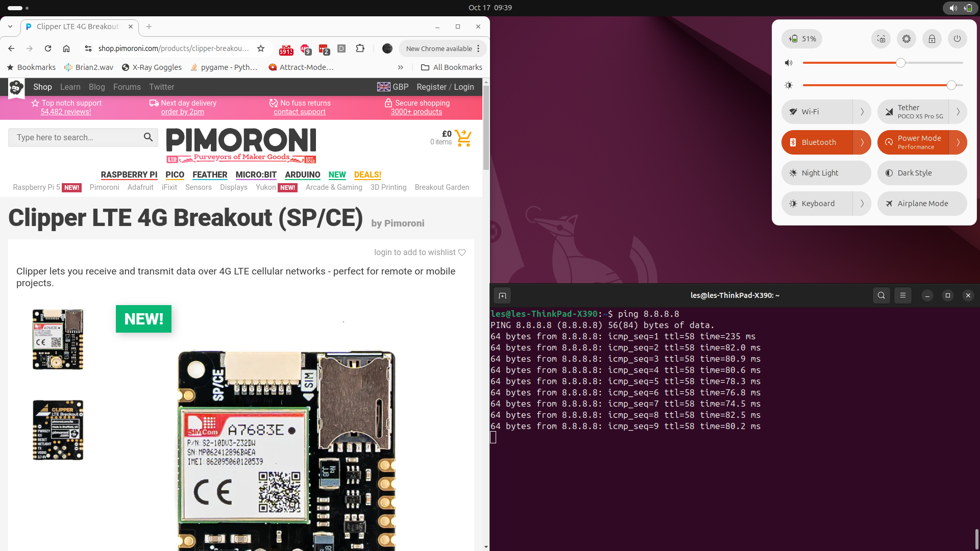This screenshot has width=980, height=551.
Task: Click the Chrome extensions puzzle icon
Action: coord(360,48)
